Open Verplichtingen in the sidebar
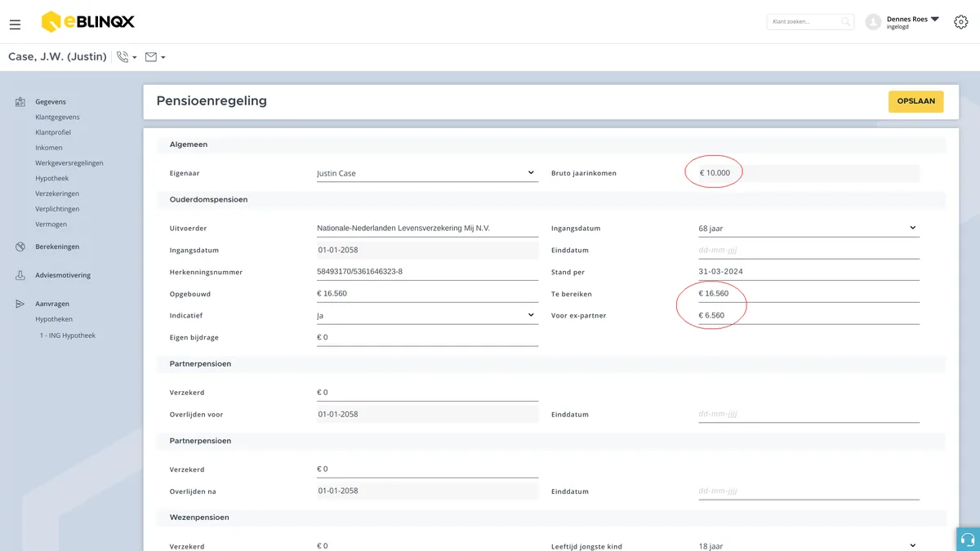Viewport: 980px width, 551px height. [x=57, y=209]
